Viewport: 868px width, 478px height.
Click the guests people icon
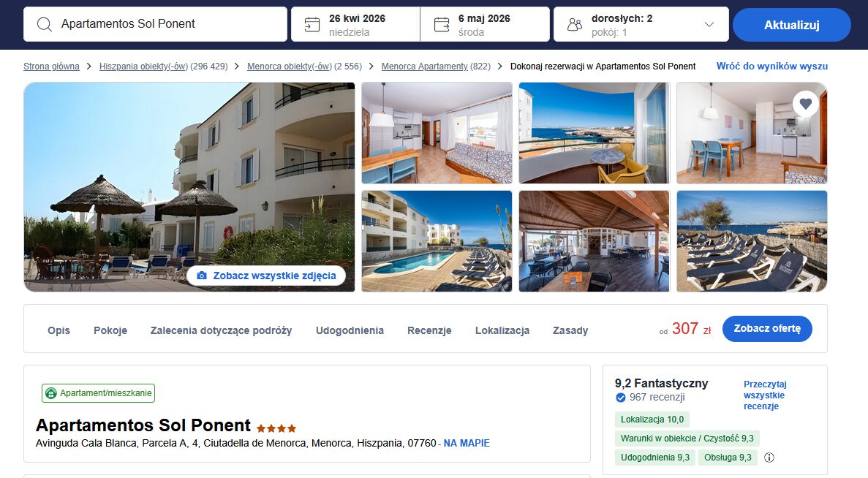pyautogui.click(x=575, y=24)
